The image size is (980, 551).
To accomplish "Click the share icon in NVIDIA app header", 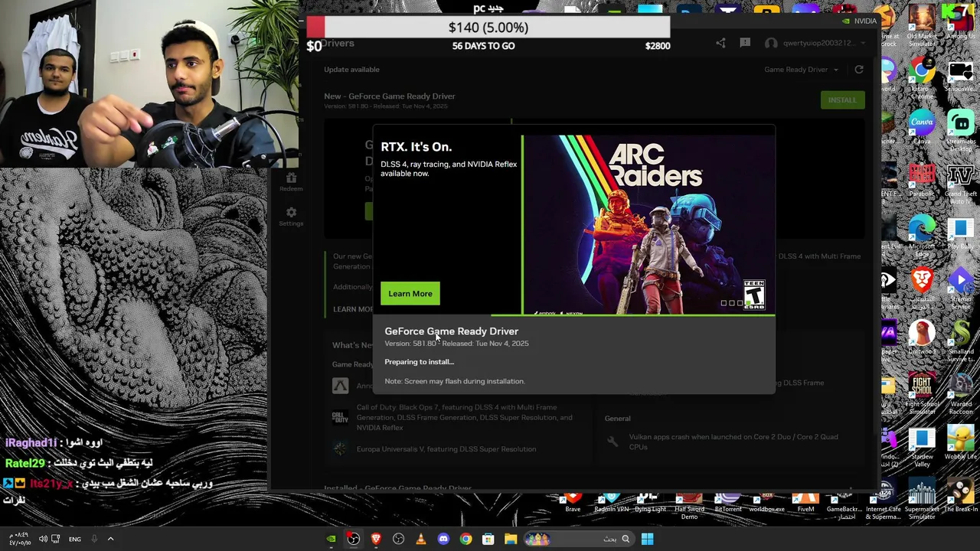I will tap(720, 43).
